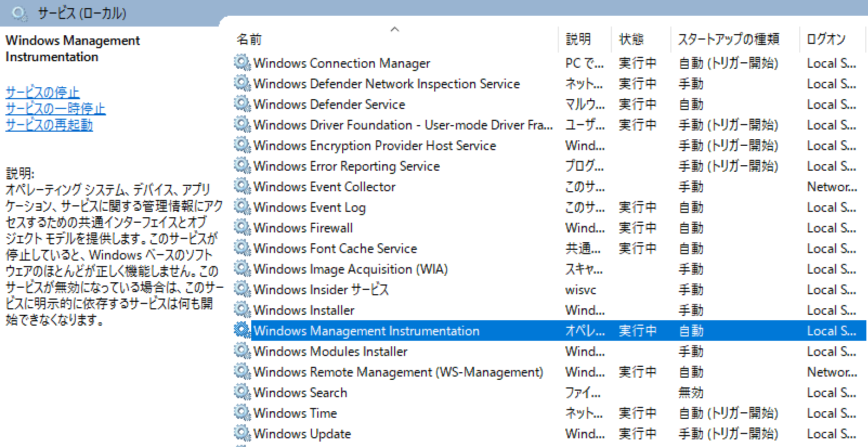868x447 pixels.
Task: Select Windows Error Reporting Service name
Action: (347, 166)
